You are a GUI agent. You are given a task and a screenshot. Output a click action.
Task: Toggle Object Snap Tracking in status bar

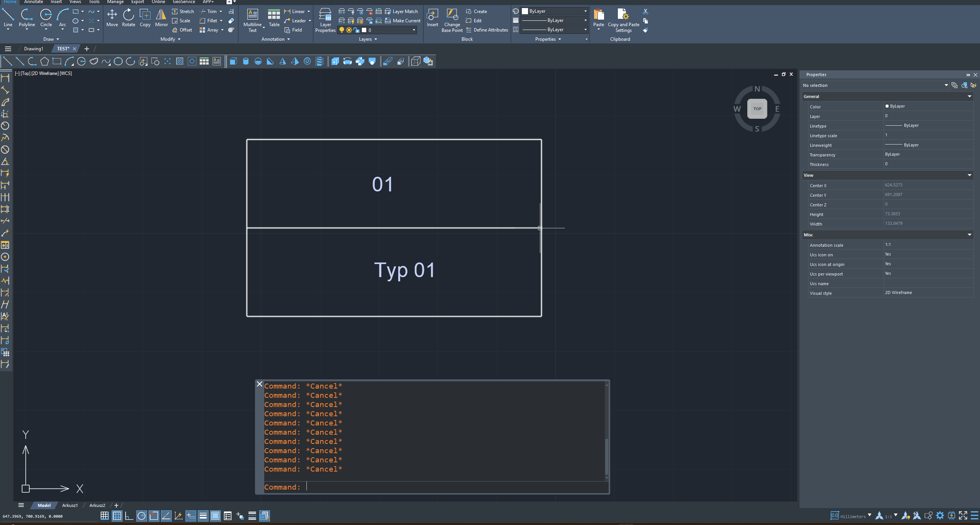pos(166,516)
